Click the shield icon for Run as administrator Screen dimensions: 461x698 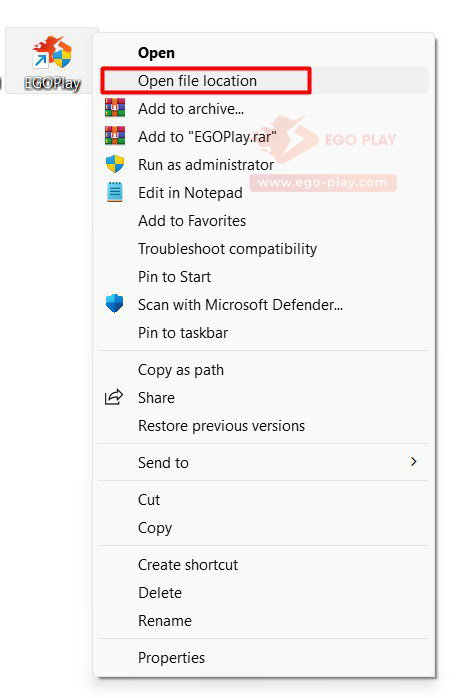click(x=115, y=164)
